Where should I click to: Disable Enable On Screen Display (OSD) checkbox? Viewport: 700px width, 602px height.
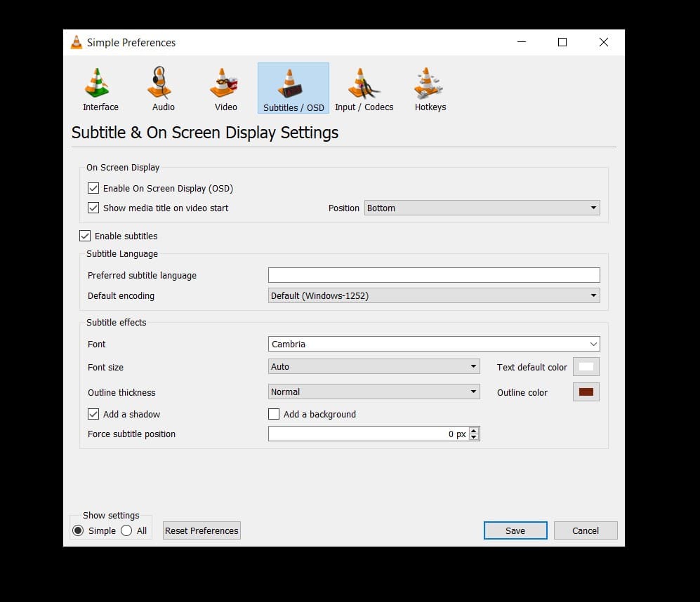93,188
